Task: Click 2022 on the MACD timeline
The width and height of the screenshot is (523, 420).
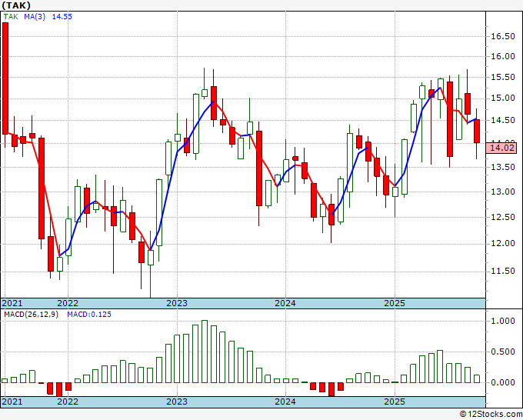Action: pos(68,402)
